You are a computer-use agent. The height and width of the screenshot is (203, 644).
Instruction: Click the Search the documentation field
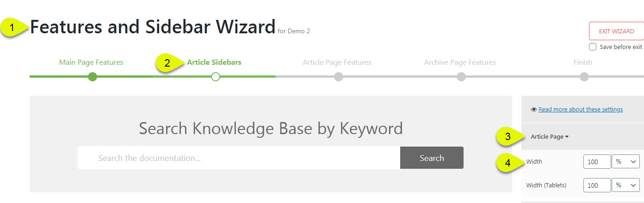(239, 158)
